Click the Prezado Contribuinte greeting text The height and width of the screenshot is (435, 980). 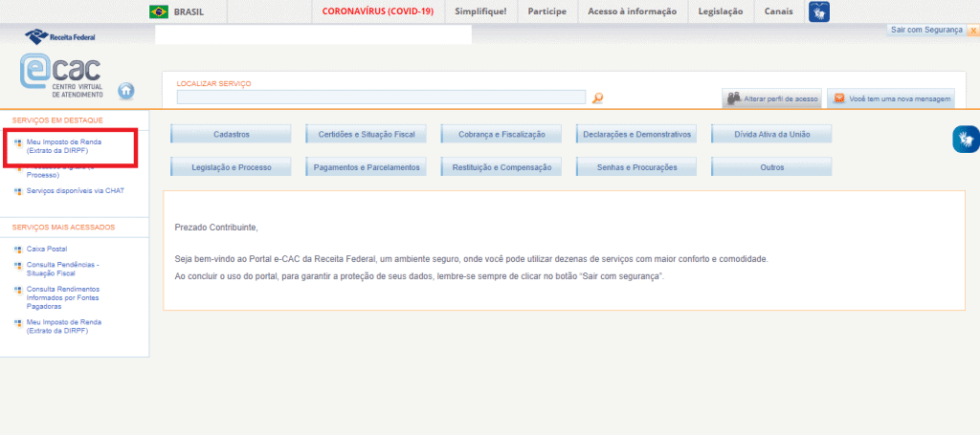[216, 228]
